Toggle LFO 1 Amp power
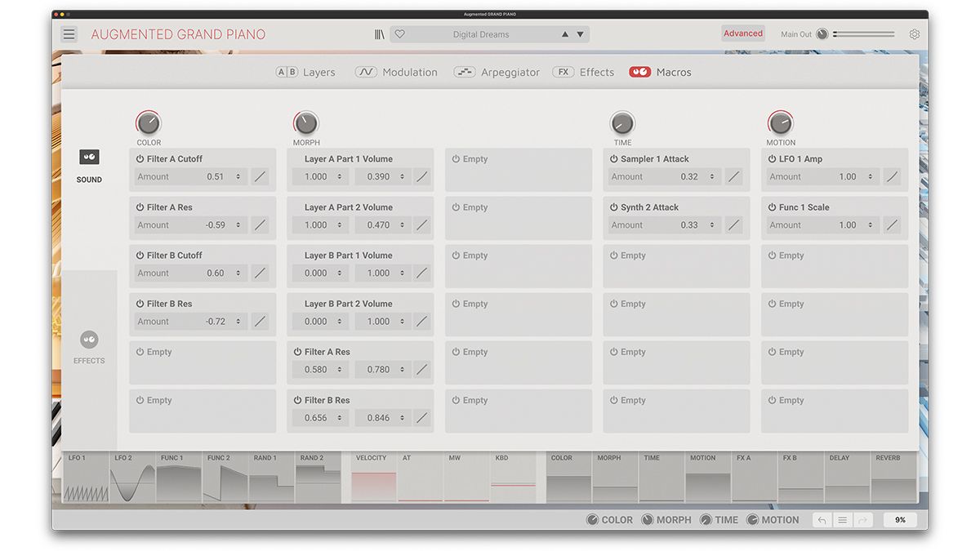 click(773, 159)
